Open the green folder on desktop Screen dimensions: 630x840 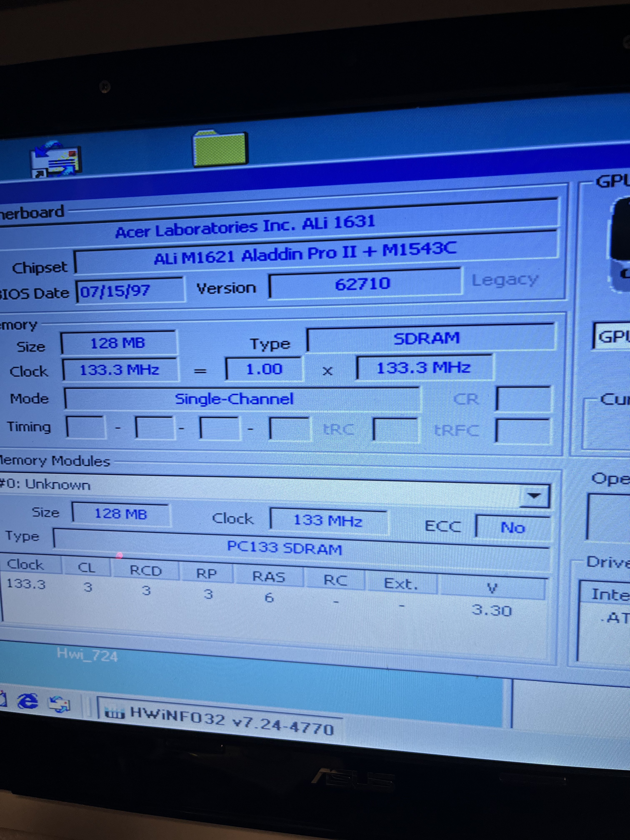[220, 148]
